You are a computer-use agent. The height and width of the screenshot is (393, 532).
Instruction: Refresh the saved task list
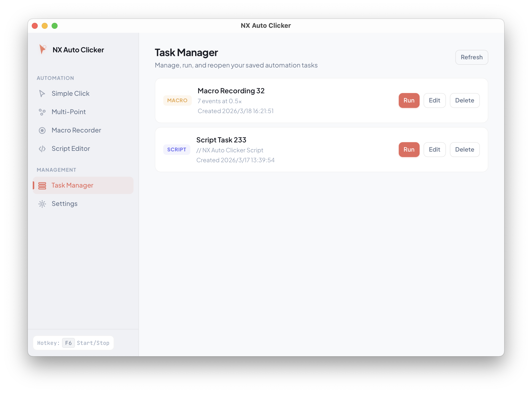pyautogui.click(x=471, y=57)
